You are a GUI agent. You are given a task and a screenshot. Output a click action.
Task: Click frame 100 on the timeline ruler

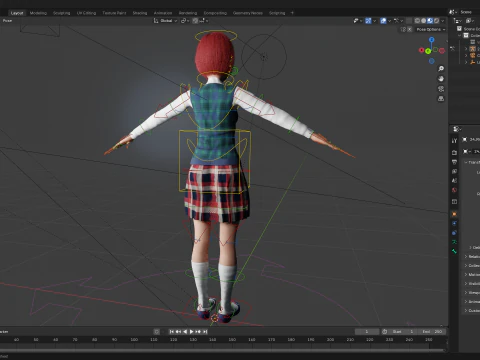(x=134, y=340)
